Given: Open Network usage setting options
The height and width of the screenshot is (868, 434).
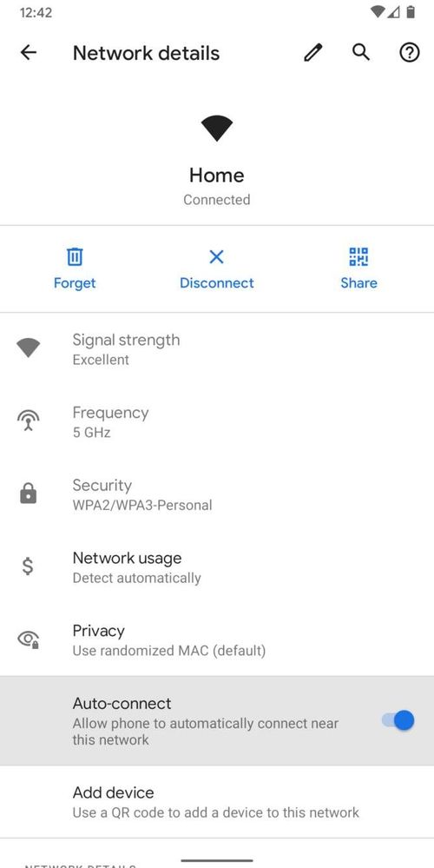Looking at the screenshot, I should (x=217, y=567).
